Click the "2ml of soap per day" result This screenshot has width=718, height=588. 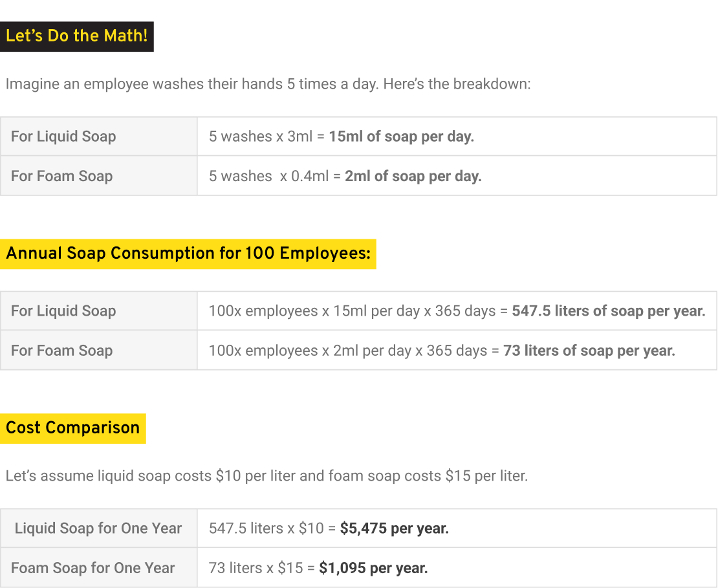point(413,176)
